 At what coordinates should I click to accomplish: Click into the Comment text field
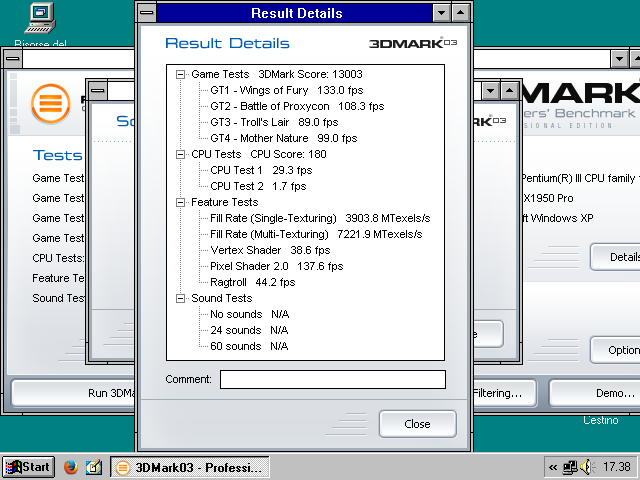(333, 379)
